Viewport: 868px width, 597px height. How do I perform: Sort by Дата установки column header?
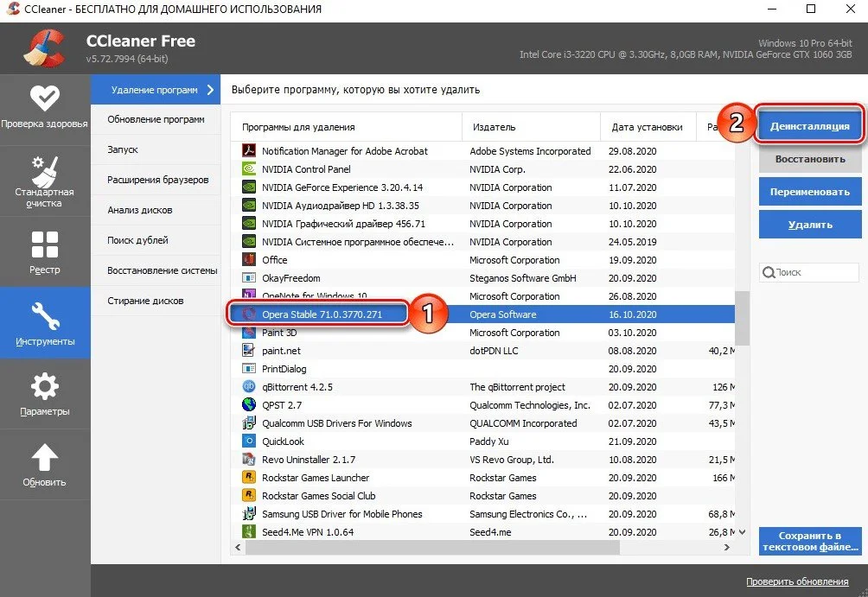point(648,127)
